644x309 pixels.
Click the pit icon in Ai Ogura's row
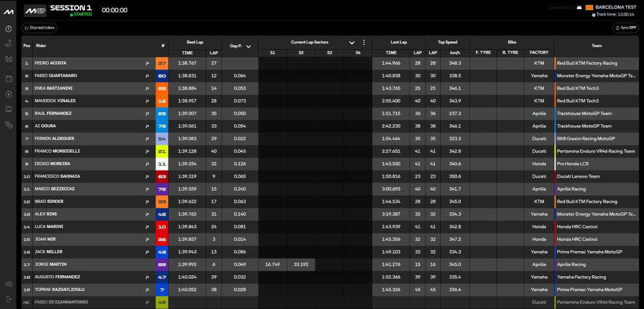pos(147,126)
